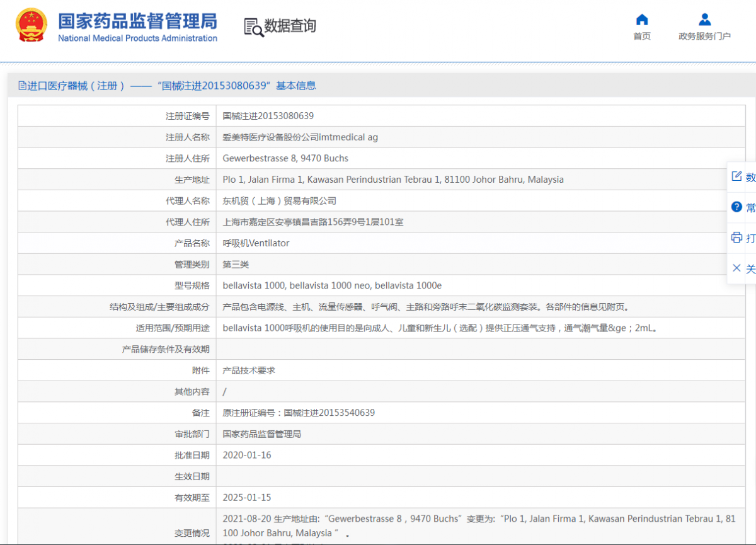Click the question mark help icon
Screen dimensions: 756x545
coord(736,207)
